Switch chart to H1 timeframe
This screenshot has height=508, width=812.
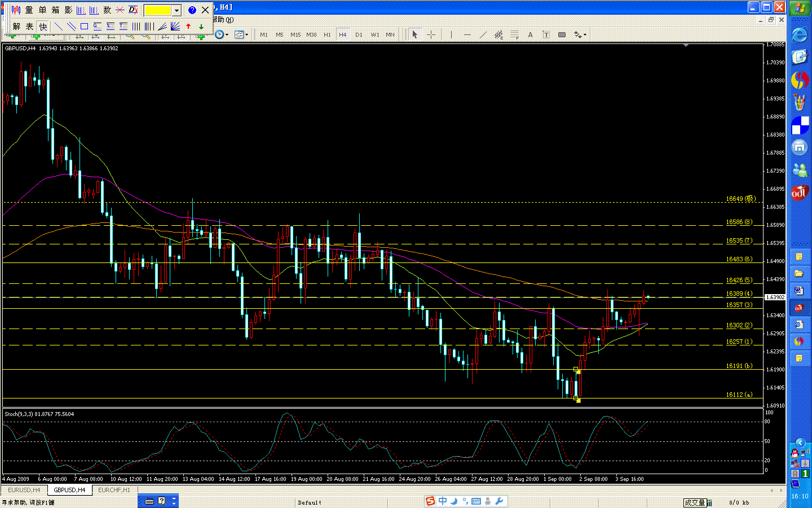(327, 35)
